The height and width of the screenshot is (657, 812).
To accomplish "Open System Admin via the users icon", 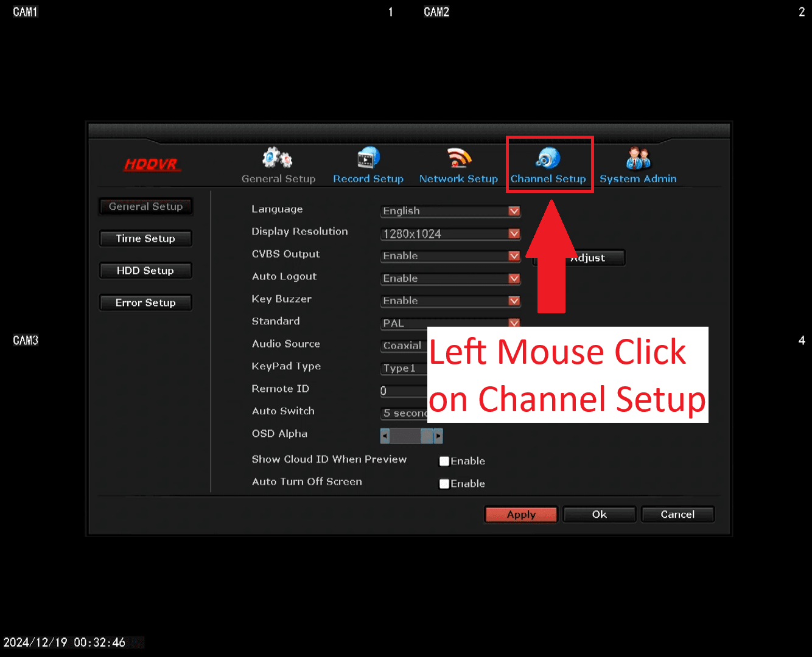I will 638,158.
